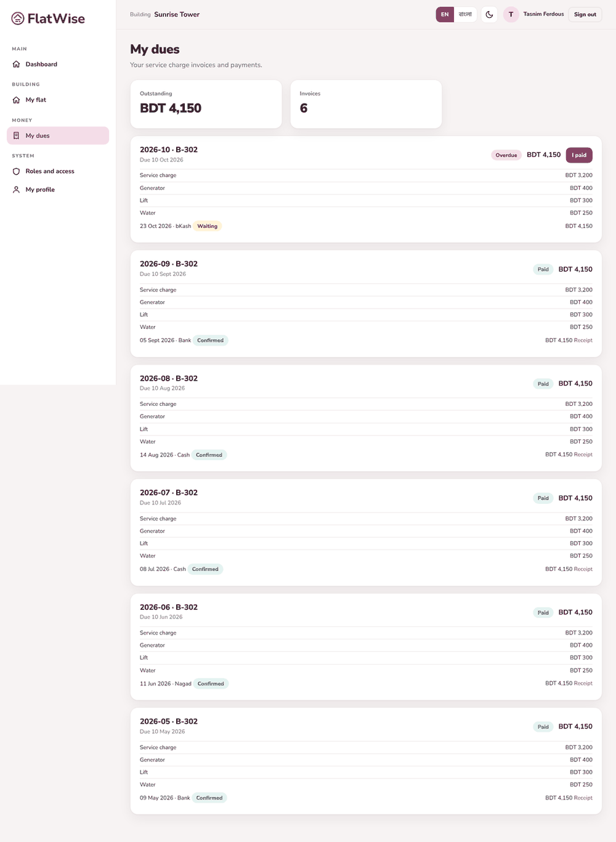Viewport: 616px width, 842px height.
Task: Open Receipt for the 14 Aug 2026 payment
Action: click(583, 455)
